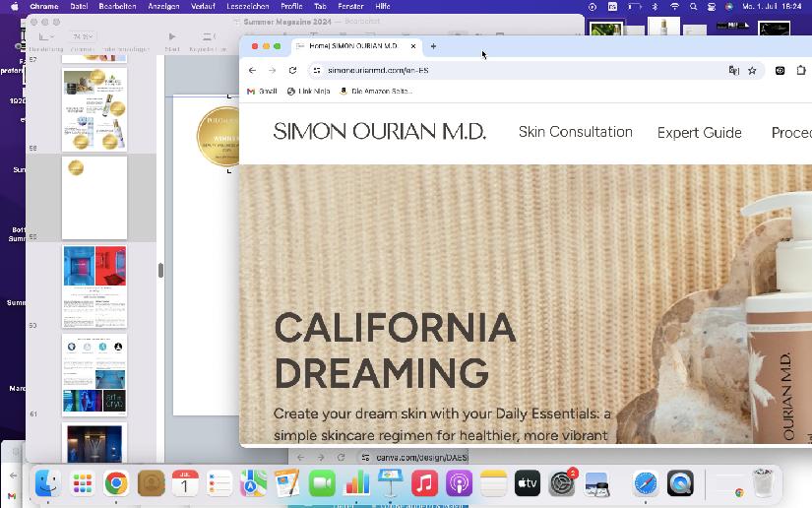Open the Hilfe menu
Screen dimensions: 812x508
point(383,6)
